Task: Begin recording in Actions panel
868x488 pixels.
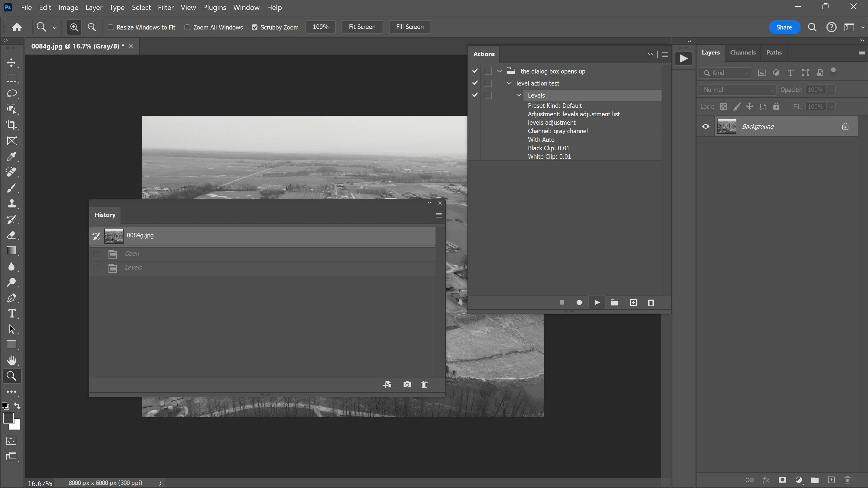Action: click(x=579, y=302)
